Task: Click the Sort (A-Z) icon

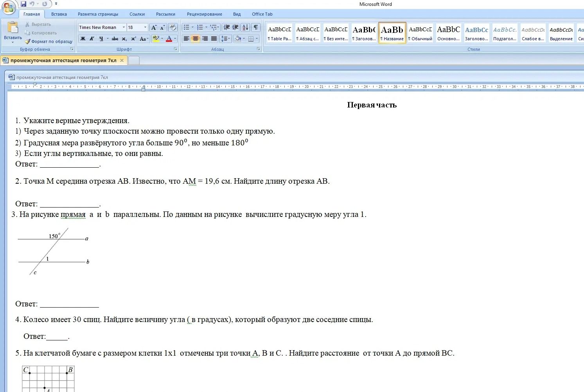Action: (x=245, y=27)
